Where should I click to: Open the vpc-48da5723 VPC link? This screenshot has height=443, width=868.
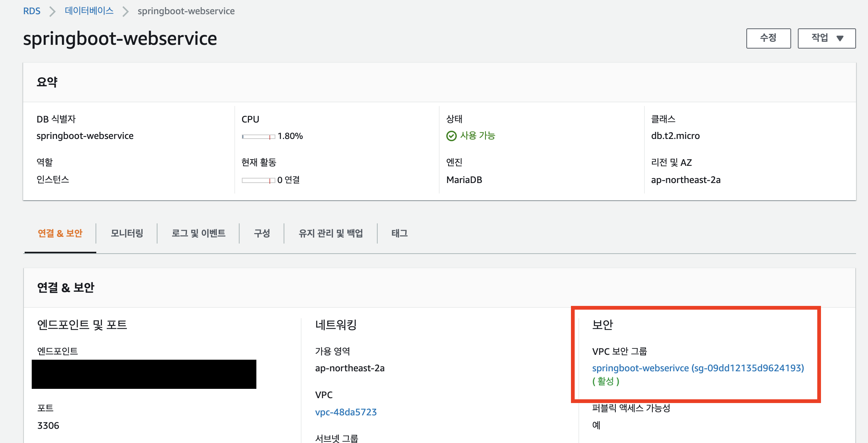click(x=346, y=412)
